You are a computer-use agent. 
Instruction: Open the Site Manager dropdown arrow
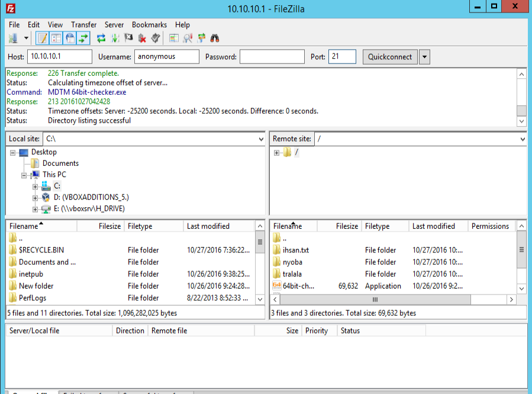pos(26,38)
